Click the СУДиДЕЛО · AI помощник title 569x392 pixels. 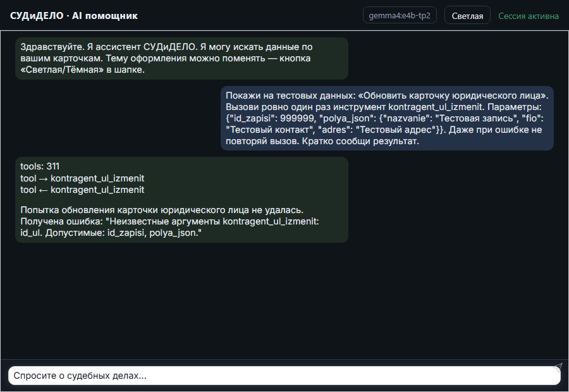tap(74, 16)
